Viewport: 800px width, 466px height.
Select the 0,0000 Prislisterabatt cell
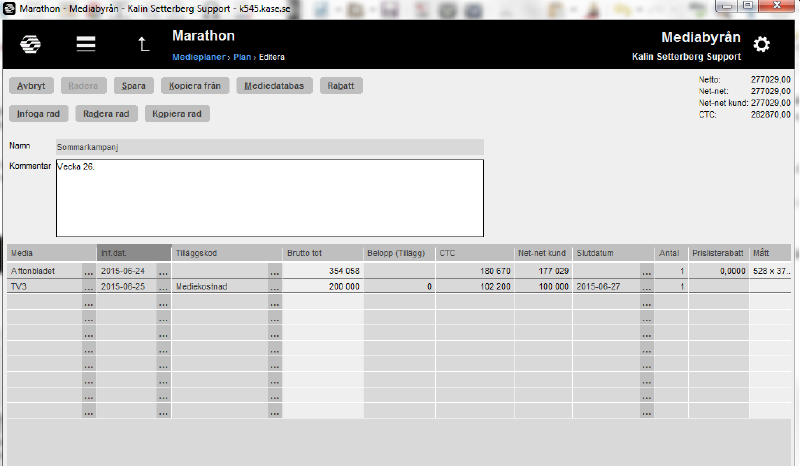coord(718,272)
